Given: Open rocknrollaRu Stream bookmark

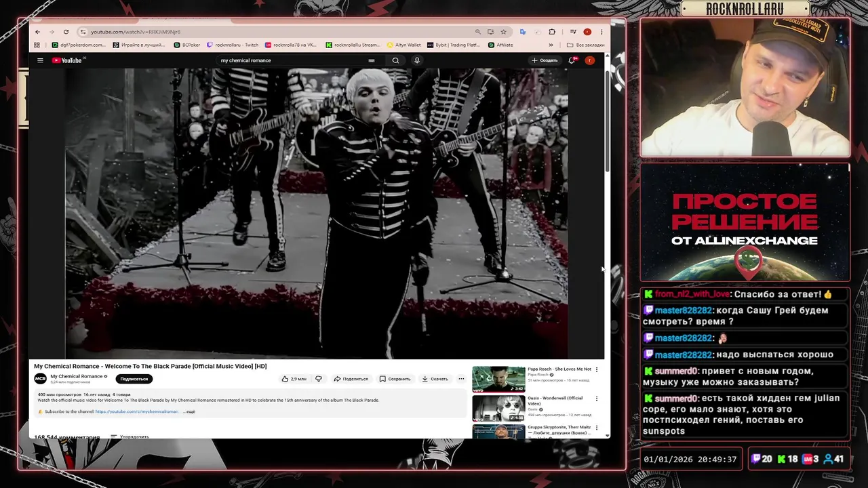Looking at the screenshot, I should (x=353, y=45).
